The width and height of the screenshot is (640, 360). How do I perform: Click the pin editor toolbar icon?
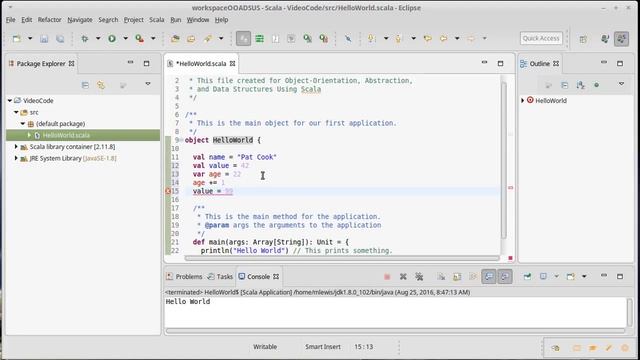click(x=348, y=39)
